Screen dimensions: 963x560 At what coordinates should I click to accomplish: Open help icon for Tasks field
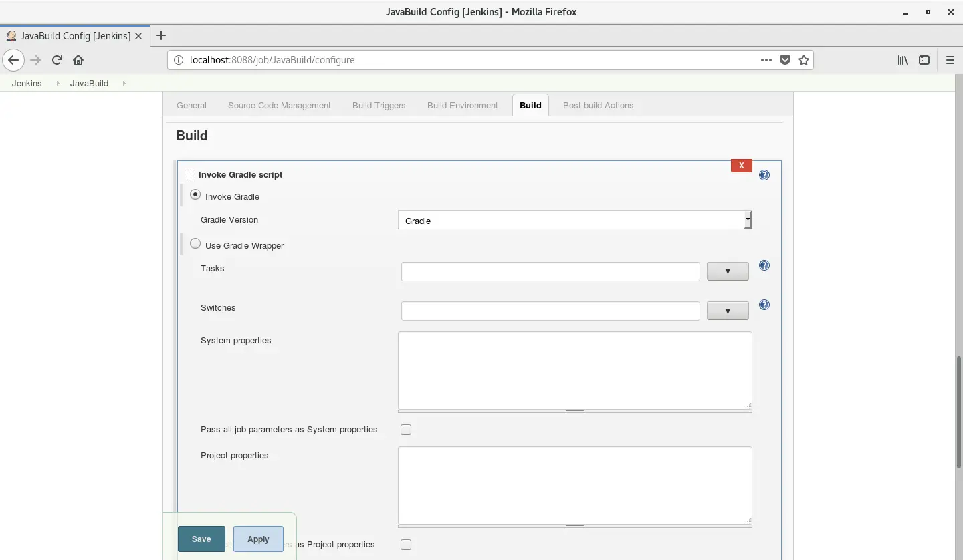click(x=764, y=265)
